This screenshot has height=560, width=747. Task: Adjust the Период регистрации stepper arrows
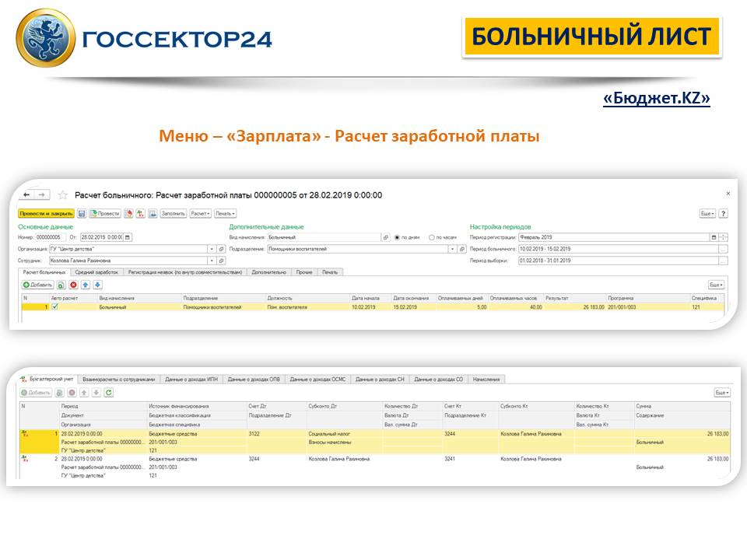pyautogui.click(x=723, y=237)
